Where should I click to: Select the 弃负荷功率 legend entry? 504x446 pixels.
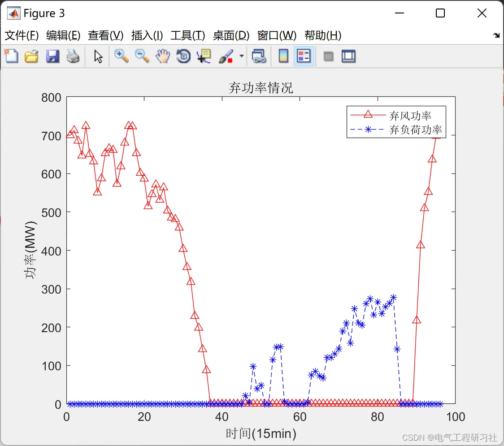pyautogui.click(x=416, y=130)
